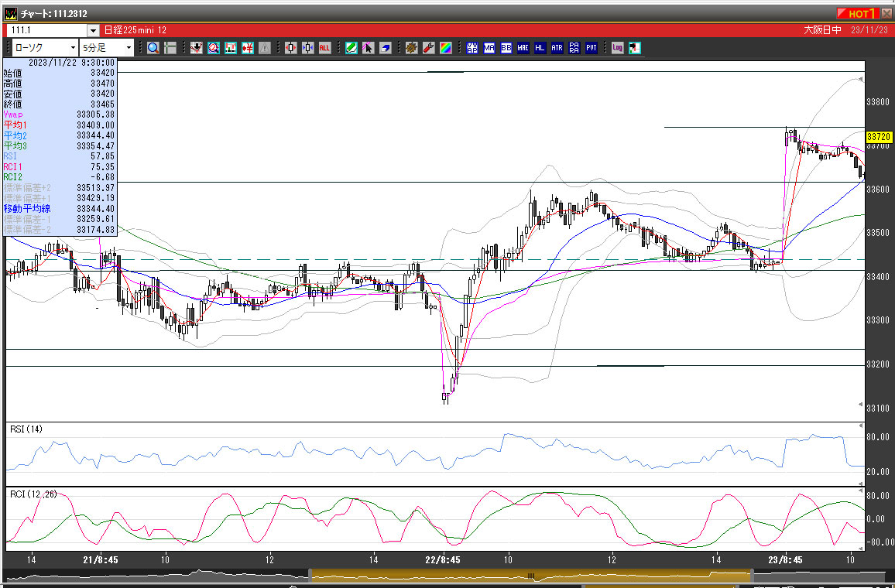Click the chart app icon in title bar

(11, 14)
